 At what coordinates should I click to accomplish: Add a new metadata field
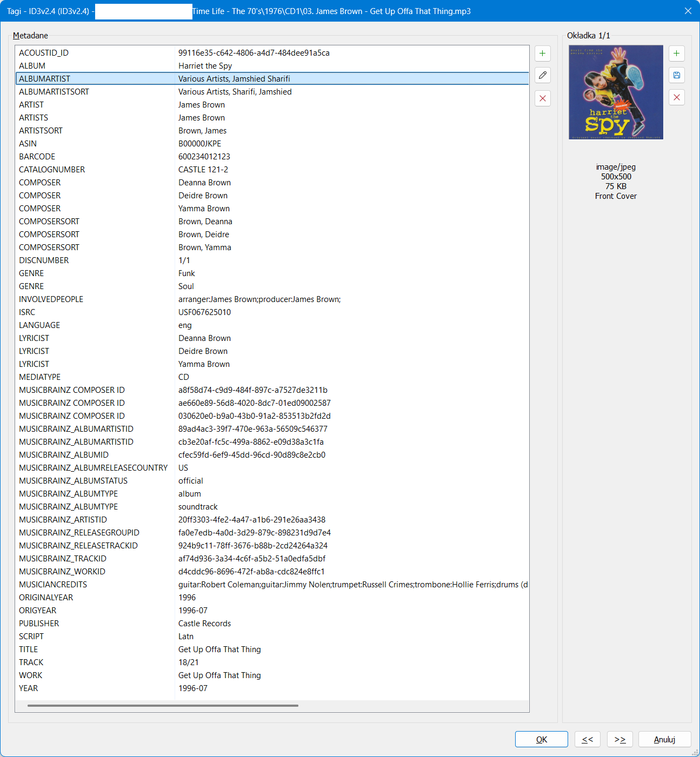[542, 53]
